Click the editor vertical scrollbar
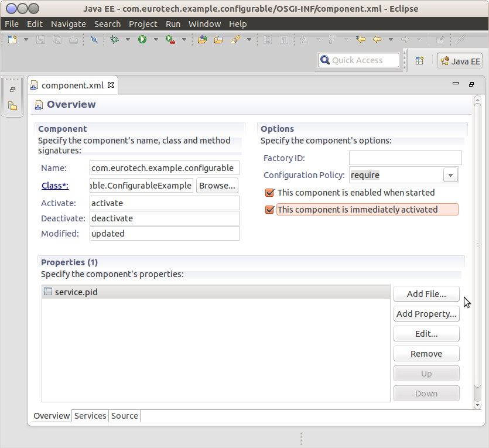The width and height of the screenshot is (489, 448). click(477, 245)
